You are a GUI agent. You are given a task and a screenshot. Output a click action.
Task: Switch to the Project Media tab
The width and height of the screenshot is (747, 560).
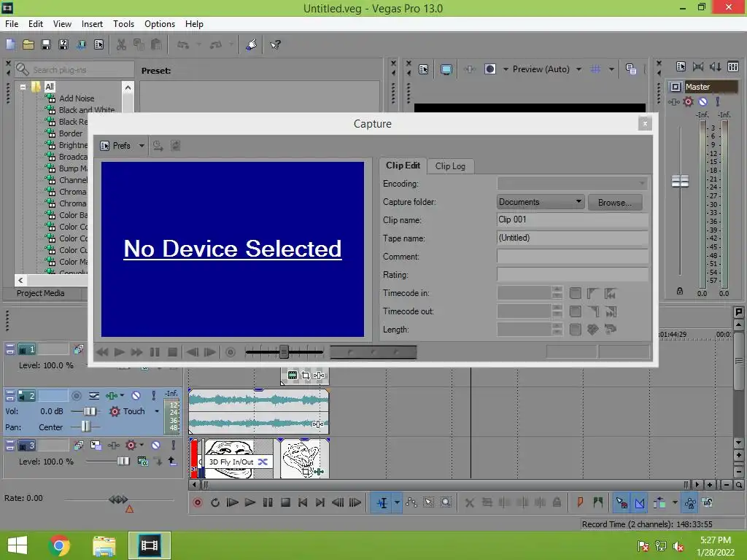[x=41, y=293]
